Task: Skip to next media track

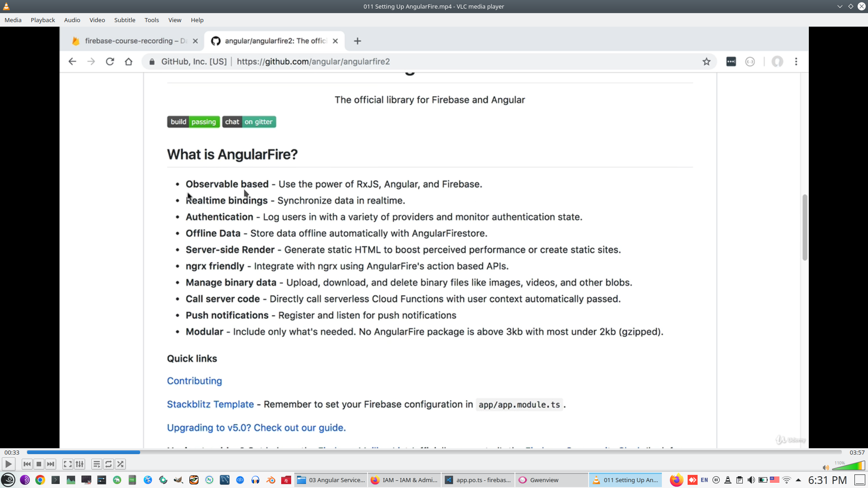Action: tap(51, 464)
